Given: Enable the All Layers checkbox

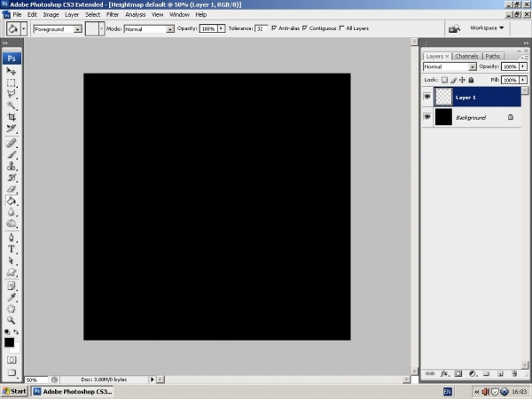Looking at the screenshot, I should (341, 28).
